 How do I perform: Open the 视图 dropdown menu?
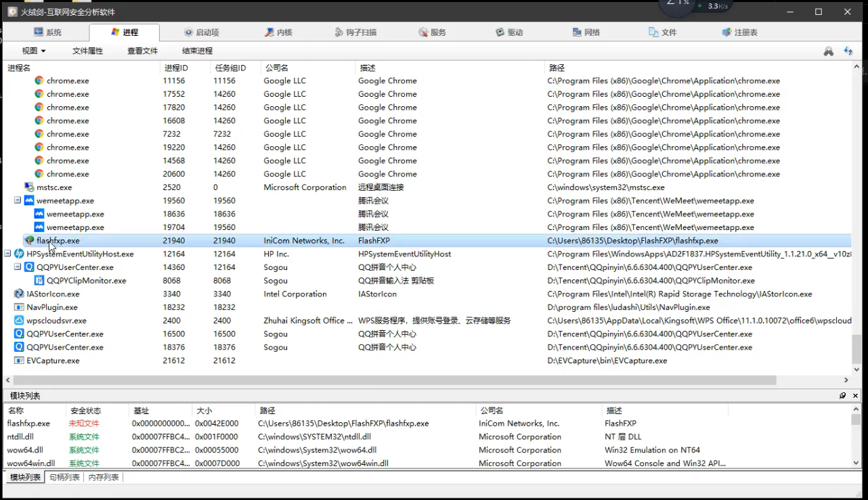pyautogui.click(x=34, y=51)
